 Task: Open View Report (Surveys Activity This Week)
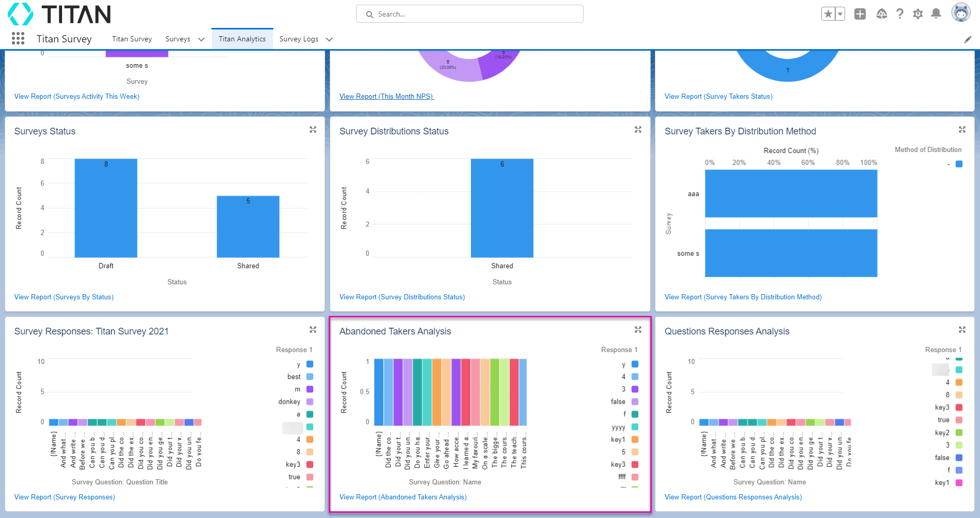point(77,96)
